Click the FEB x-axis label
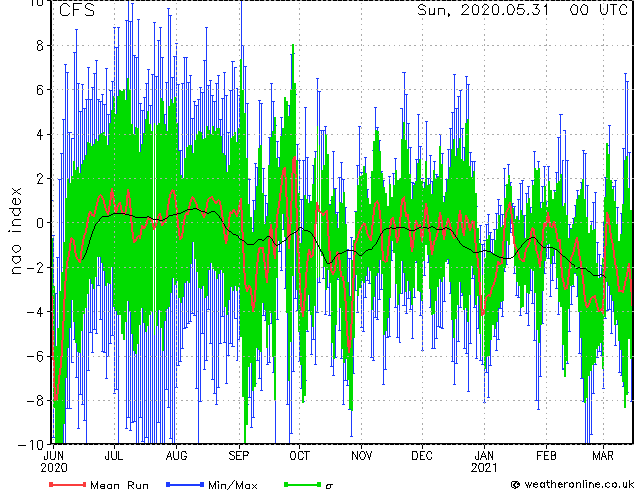 546,456
